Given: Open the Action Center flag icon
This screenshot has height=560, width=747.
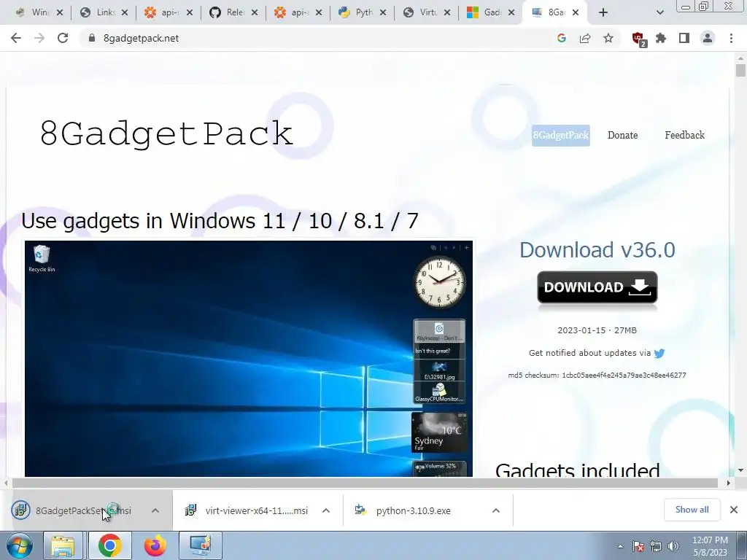Looking at the screenshot, I should [x=638, y=546].
